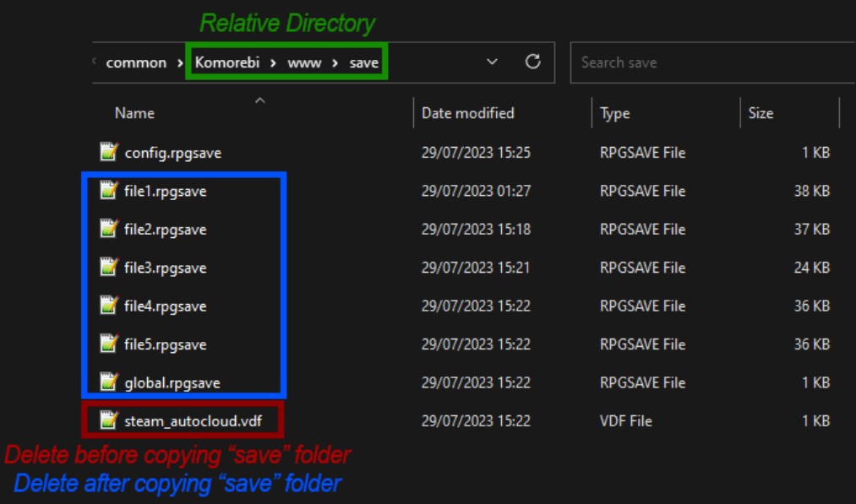Click the global.rpgsave file icon
The height and width of the screenshot is (504, 856).
coord(108,382)
